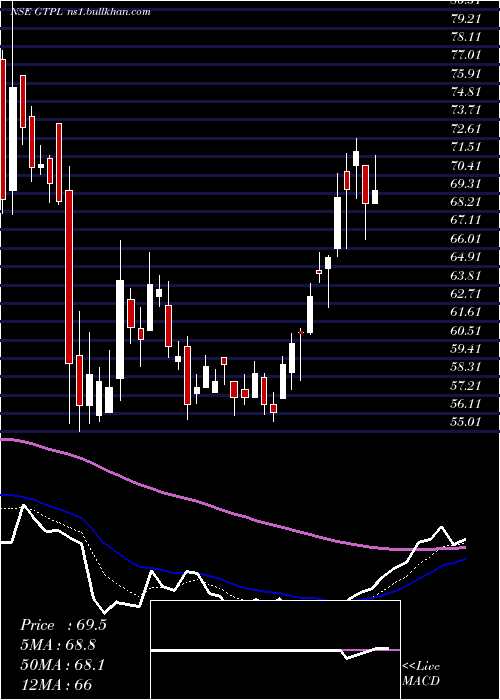
Task: Click the 75.91 price axis label
Action: tap(466, 73)
